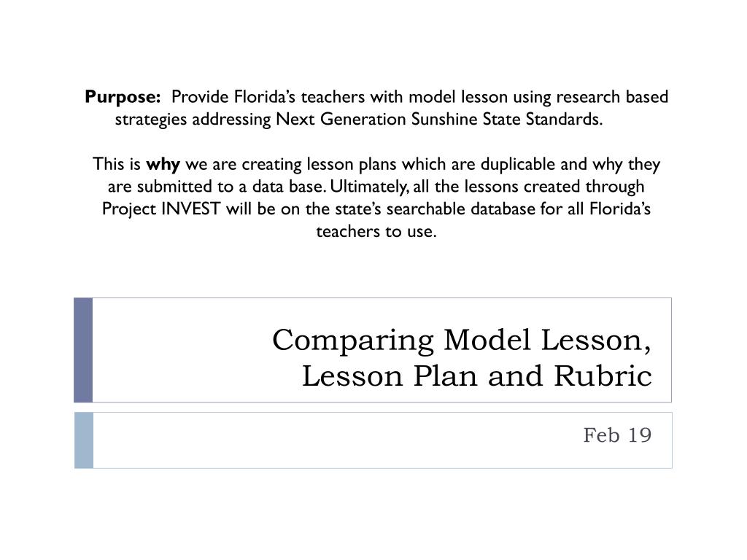Click "Next Generation Sunshine State Standards" phrase
Image resolution: width=747 pixels, height=560 pixels.
click(x=437, y=119)
